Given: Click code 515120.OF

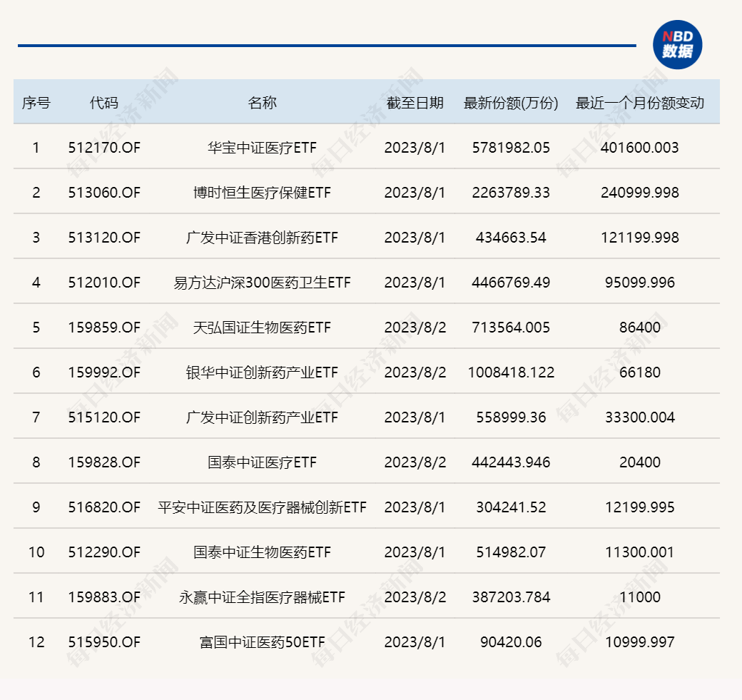Looking at the screenshot, I should [x=104, y=417].
